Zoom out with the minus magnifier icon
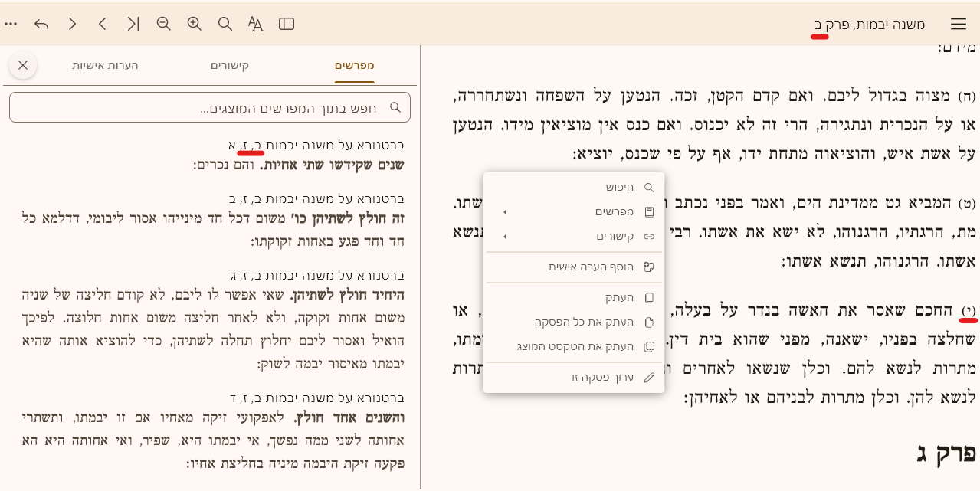The width and height of the screenshot is (980, 491). (x=163, y=24)
